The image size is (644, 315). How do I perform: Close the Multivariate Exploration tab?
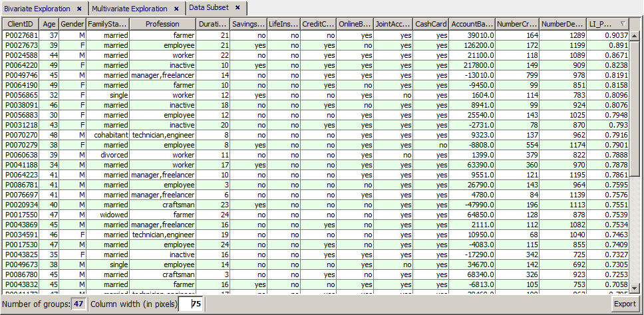[x=176, y=8]
